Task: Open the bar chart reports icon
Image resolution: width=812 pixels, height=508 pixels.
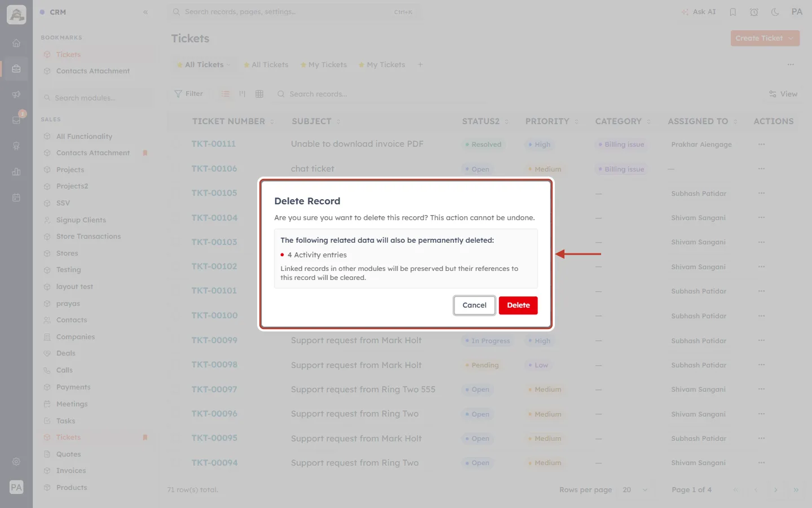Action: [16, 172]
